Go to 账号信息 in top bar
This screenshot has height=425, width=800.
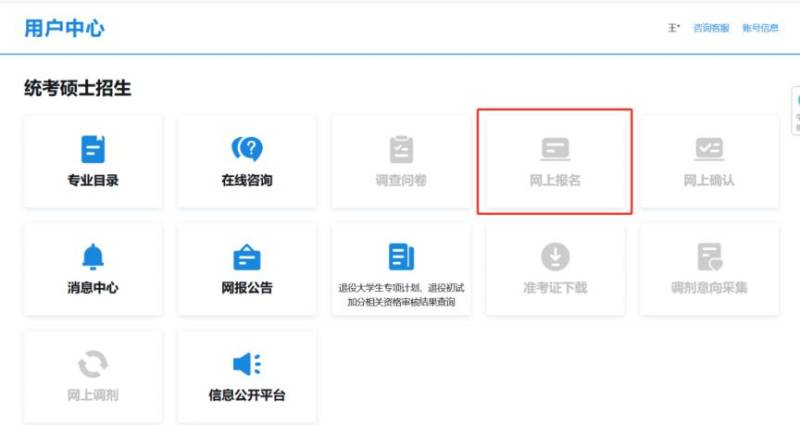point(760,28)
